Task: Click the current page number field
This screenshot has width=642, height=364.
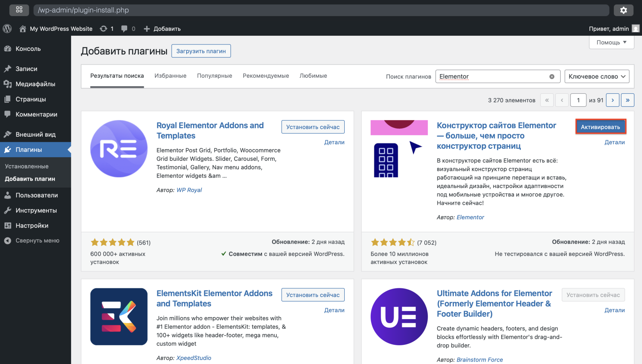Action: point(578,100)
